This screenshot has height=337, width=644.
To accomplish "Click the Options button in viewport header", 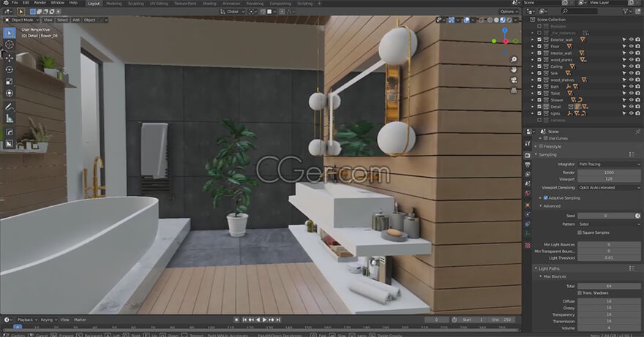I will pyautogui.click(x=509, y=12).
